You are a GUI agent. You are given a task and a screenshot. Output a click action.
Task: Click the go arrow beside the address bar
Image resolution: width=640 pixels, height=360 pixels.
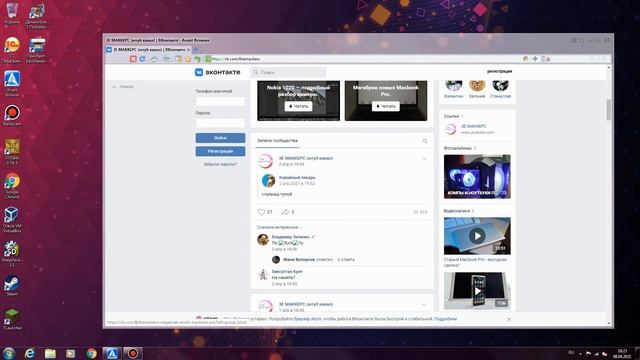pos(535,59)
